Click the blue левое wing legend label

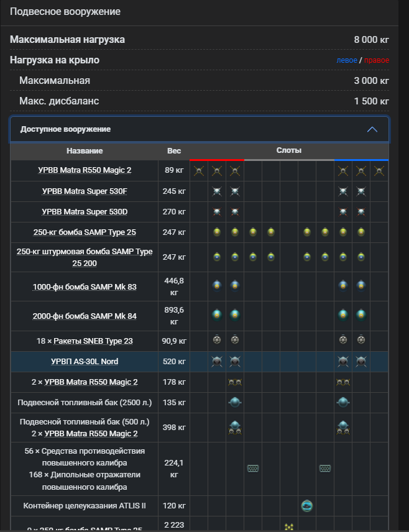pos(346,60)
